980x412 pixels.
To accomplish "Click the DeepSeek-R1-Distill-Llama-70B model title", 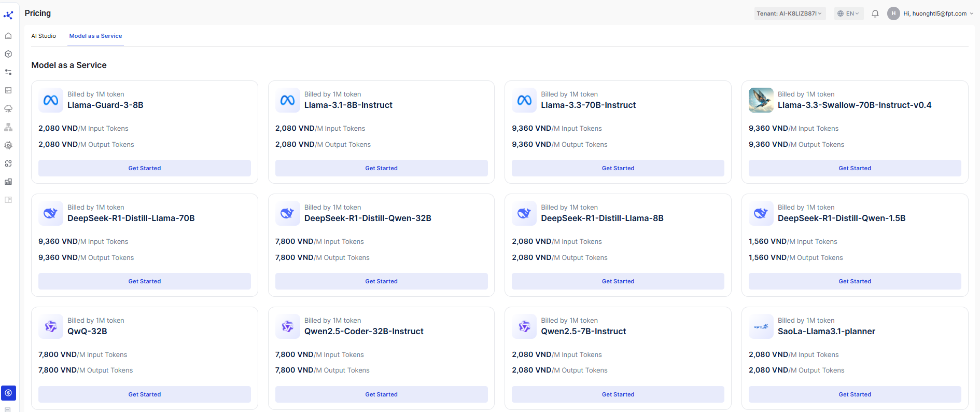I will point(131,218).
